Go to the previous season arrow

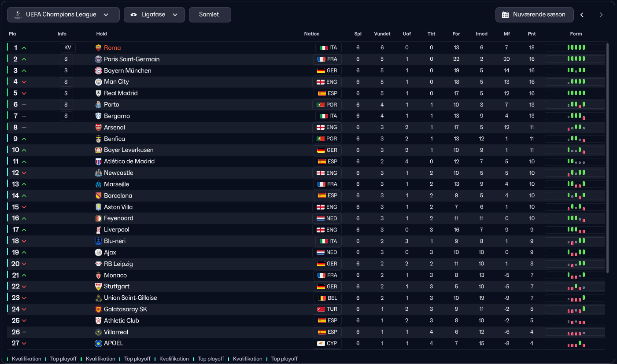(582, 15)
